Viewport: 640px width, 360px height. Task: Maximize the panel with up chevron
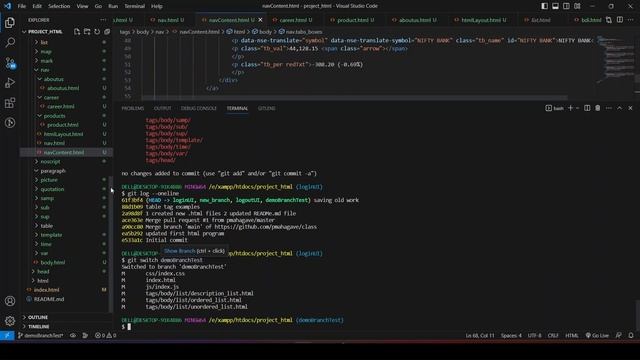[620, 108]
